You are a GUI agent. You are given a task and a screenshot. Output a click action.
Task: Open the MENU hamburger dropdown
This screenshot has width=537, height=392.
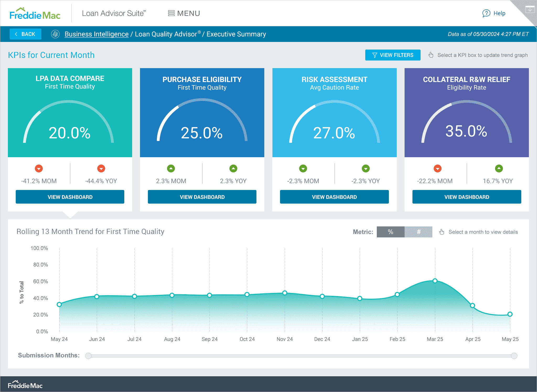pos(184,13)
